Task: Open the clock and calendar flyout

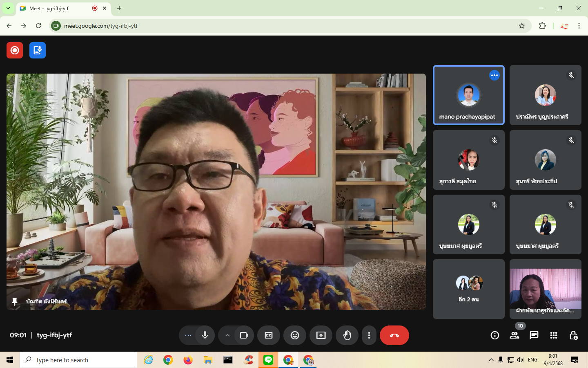Action: pos(553,360)
